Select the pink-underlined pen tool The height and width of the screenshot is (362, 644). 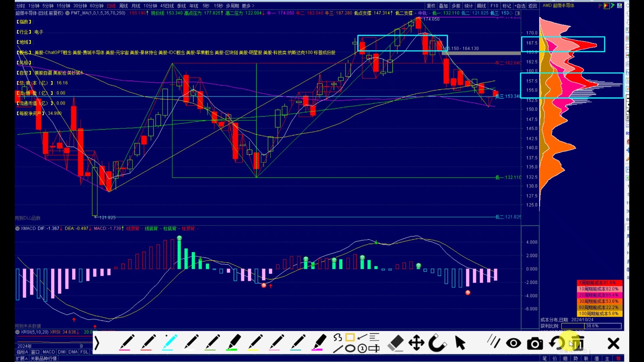126,343
